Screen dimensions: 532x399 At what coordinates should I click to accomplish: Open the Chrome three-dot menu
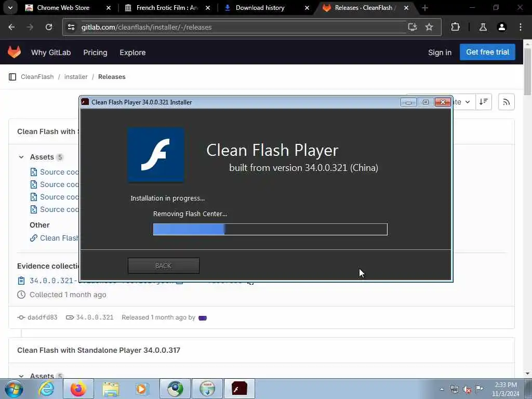pos(521,27)
